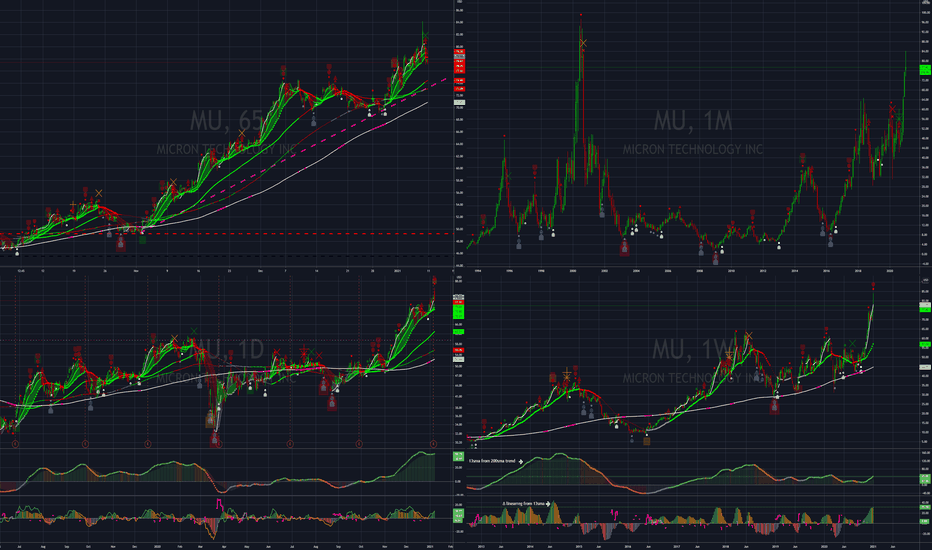Viewport: 932px width, 550px height.
Task: Select the black dashed horizontal line on the MU 65 chart
Action: [226, 256]
